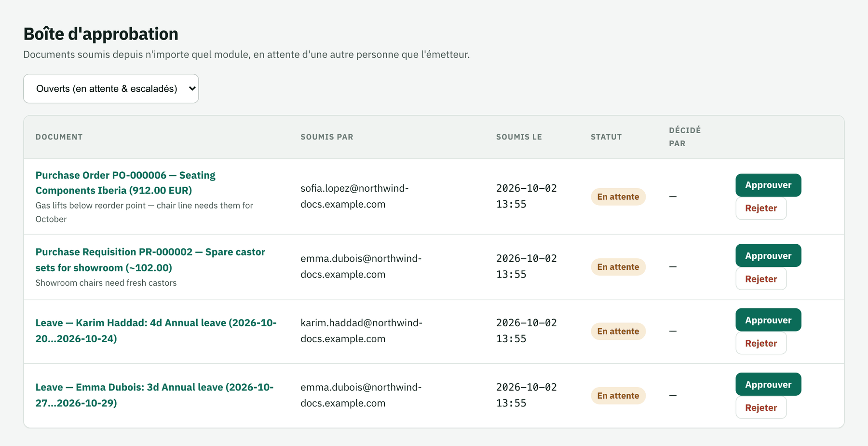Open Purchase Requisition PR-000002 link
The width and height of the screenshot is (868, 446).
point(150,260)
